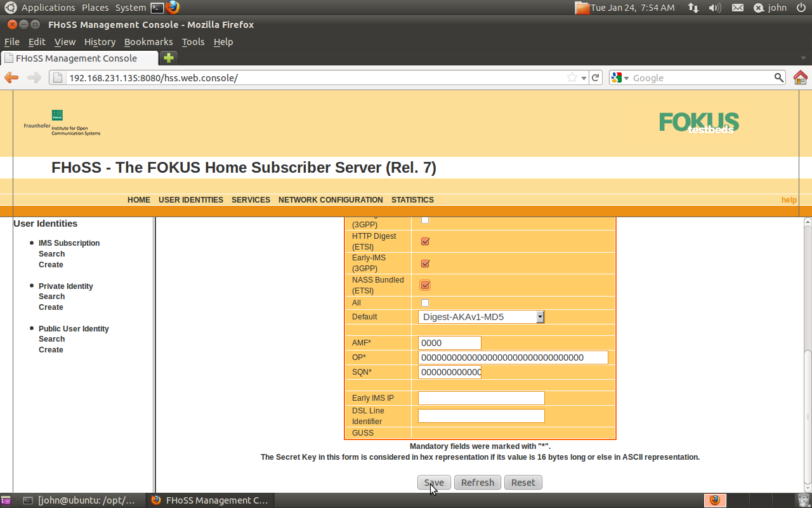Open the Edit menu
The image size is (812, 508).
(x=37, y=42)
